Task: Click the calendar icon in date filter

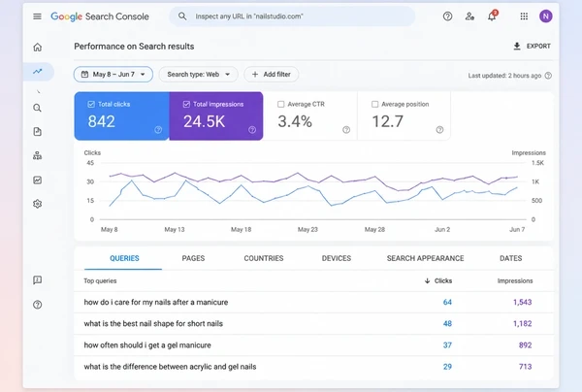Action: (84, 75)
